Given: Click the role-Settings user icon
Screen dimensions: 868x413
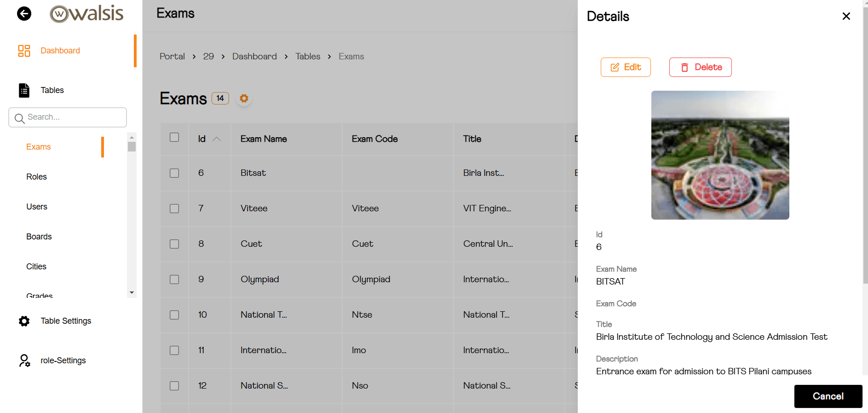Looking at the screenshot, I should click(x=24, y=361).
